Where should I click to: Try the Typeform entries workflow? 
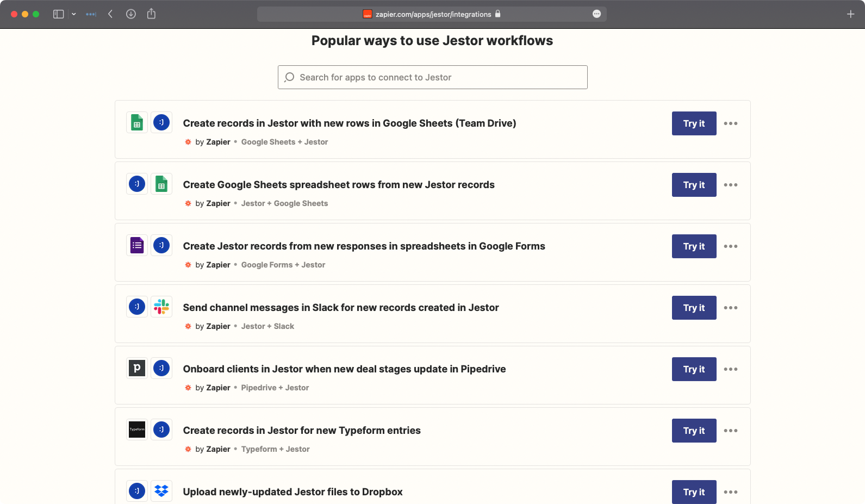coord(694,431)
